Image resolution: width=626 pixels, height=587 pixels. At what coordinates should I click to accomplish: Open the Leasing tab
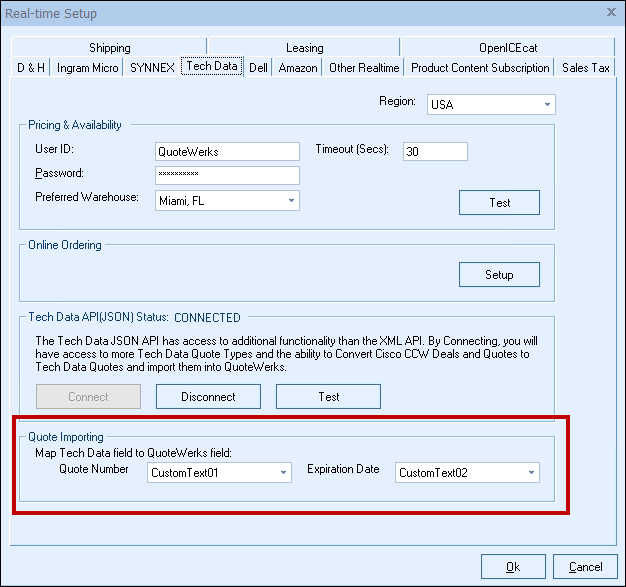304,48
